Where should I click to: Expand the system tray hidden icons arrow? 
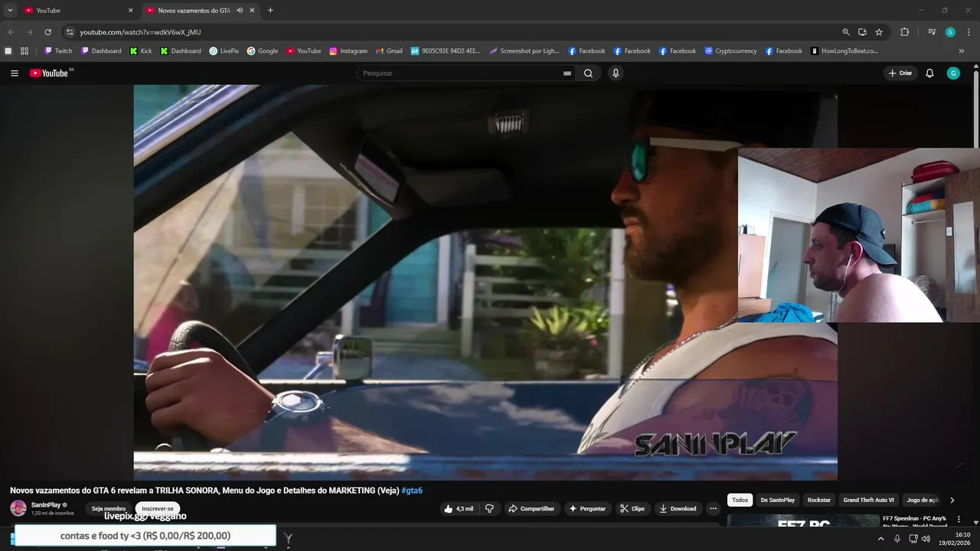tap(880, 539)
